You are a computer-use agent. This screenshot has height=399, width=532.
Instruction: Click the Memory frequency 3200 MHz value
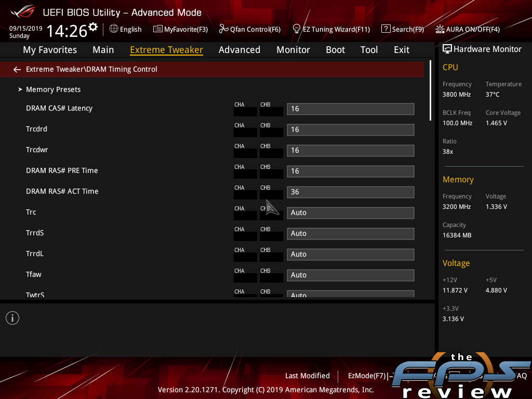point(457,207)
